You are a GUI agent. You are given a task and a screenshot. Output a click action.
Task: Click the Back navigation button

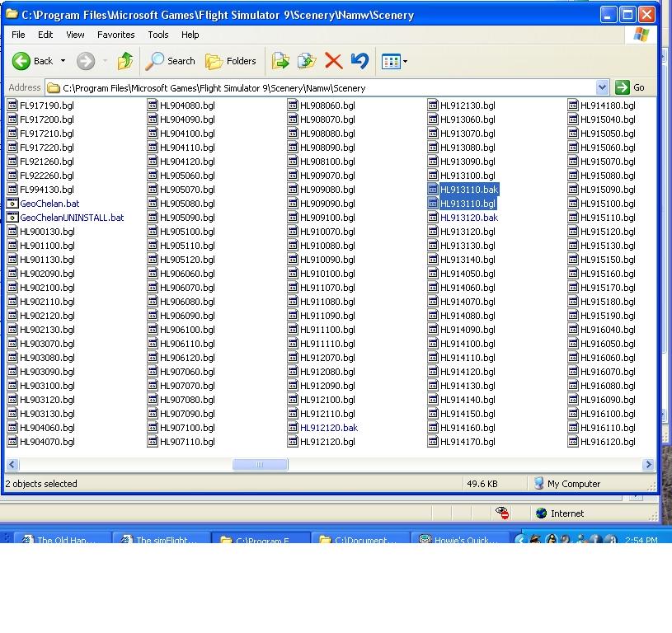coord(33,61)
